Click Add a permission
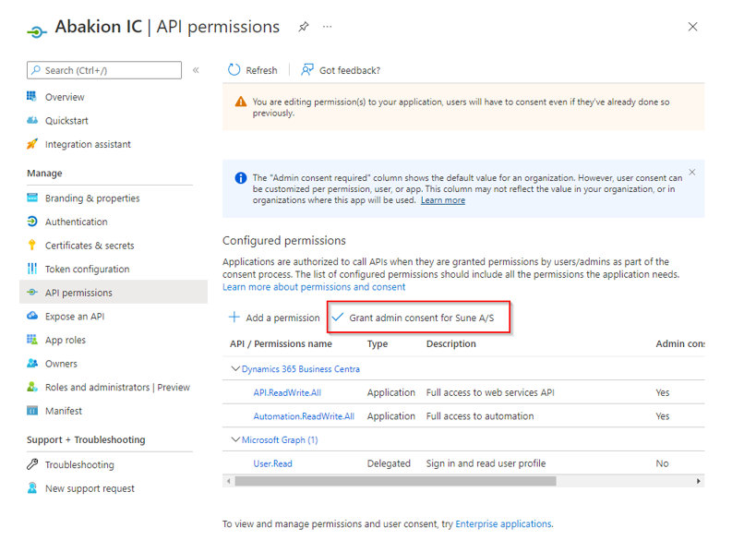 click(x=274, y=318)
